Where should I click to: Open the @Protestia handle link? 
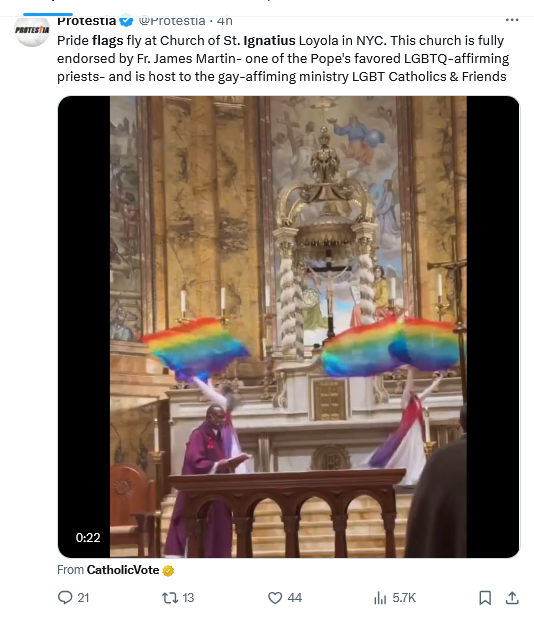point(172,21)
